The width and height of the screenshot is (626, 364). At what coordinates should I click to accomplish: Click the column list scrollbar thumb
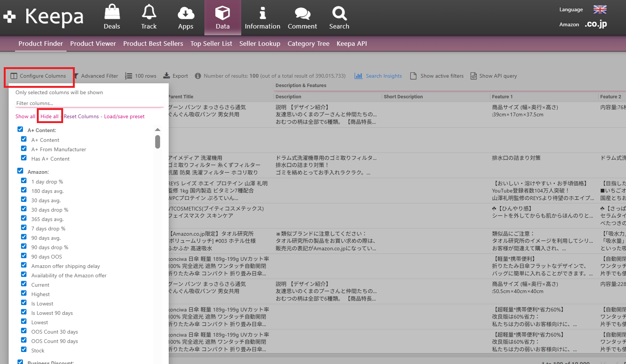click(x=157, y=142)
